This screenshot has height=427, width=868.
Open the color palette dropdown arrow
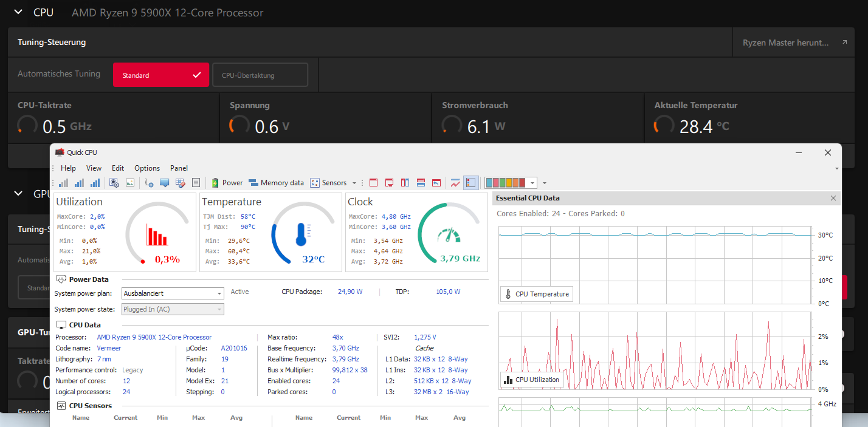pyautogui.click(x=532, y=183)
